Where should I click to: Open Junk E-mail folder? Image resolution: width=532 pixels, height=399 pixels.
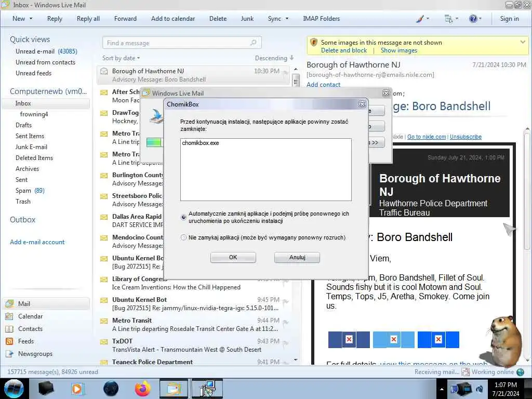[31, 147]
